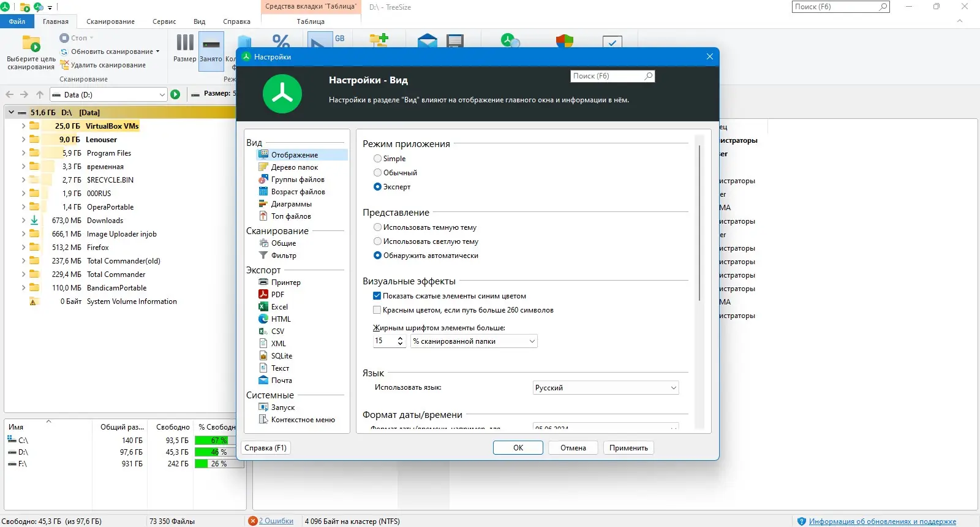The image size is (980, 527).
Task: Click the Занято view icon in ribbon
Action: pos(211,44)
